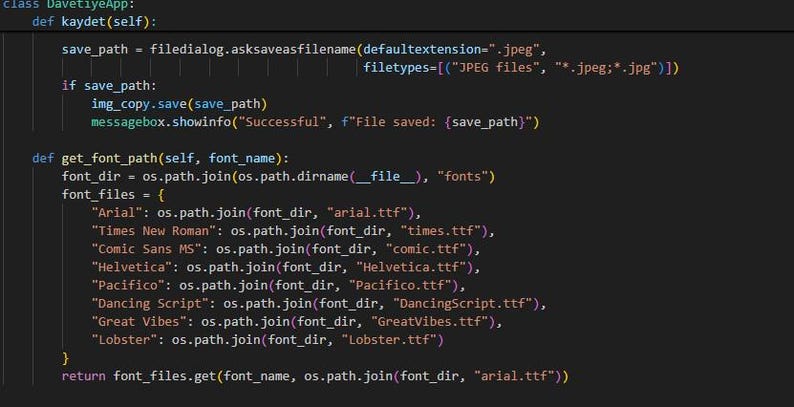The height and width of the screenshot is (407, 794).
Task: Click the dictionary key "Lobster"
Action: 125,340
